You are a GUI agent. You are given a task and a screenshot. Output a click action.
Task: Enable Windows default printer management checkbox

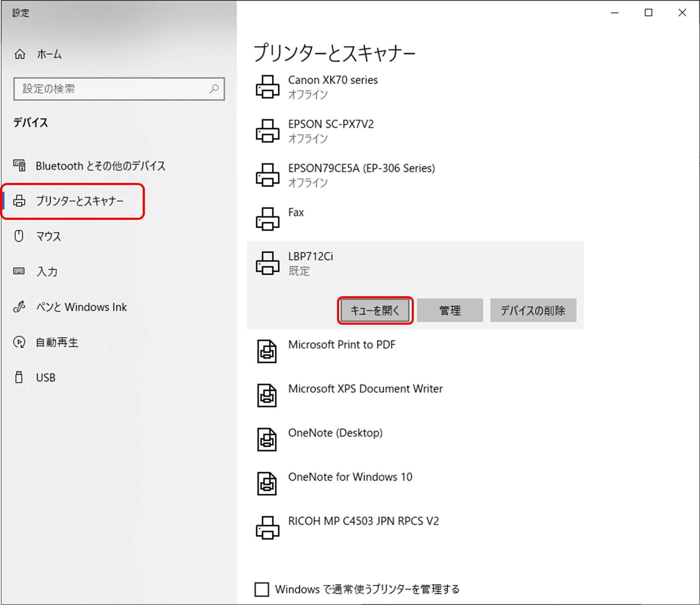(262, 589)
